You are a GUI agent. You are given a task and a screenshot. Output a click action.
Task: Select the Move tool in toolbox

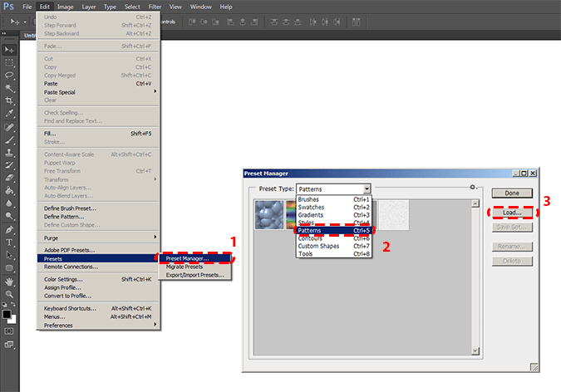tap(9, 50)
